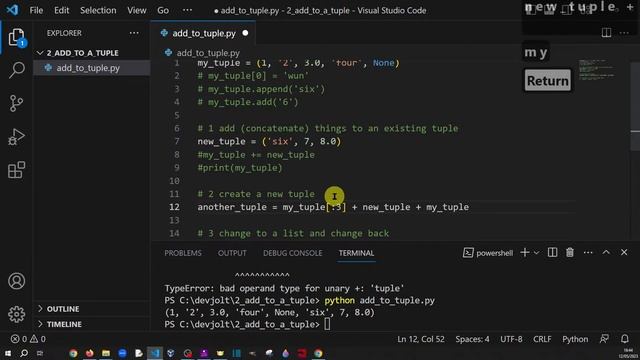Click inside the terminal prompt line
This screenshot has height=360, width=640.
(x=247, y=324)
